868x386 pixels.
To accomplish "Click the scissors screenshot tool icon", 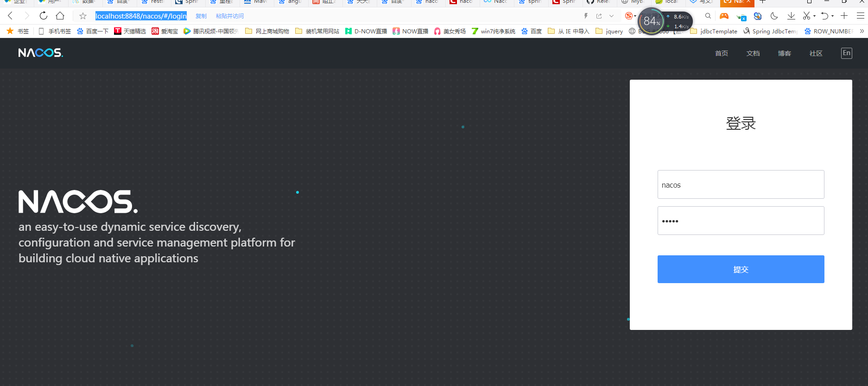I will point(807,16).
